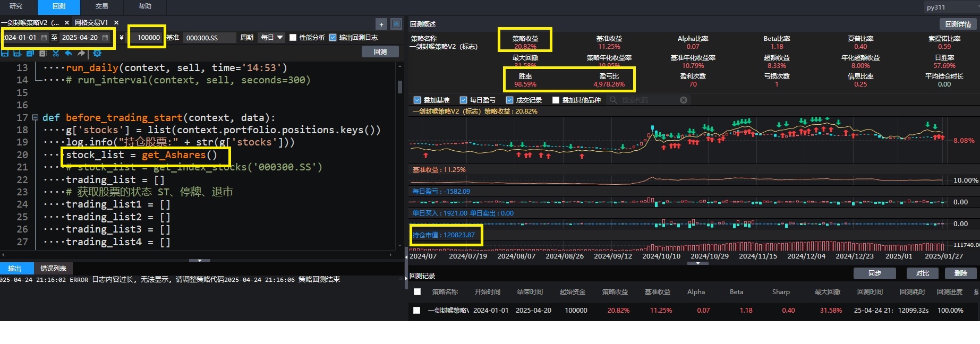Open the 回测详情 button
Screen dimensions: 980x344
click(x=958, y=24)
